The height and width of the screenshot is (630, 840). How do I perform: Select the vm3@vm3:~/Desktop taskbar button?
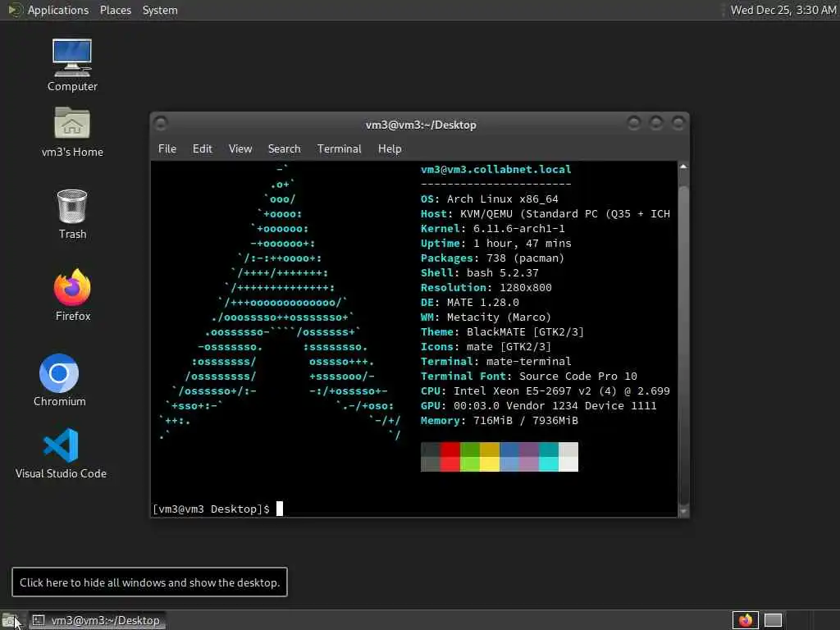click(x=97, y=620)
